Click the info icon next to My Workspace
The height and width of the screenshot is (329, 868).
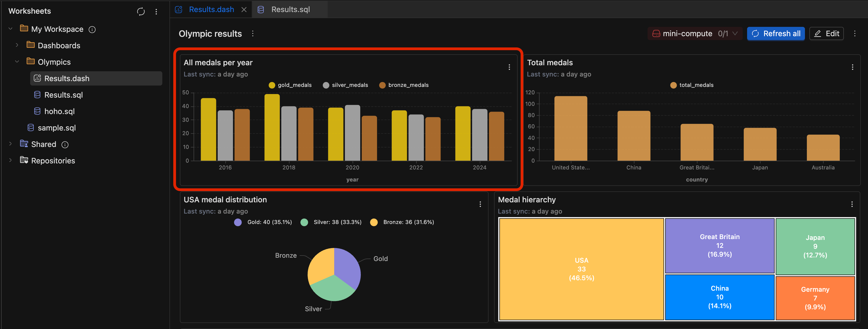[x=92, y=29]
